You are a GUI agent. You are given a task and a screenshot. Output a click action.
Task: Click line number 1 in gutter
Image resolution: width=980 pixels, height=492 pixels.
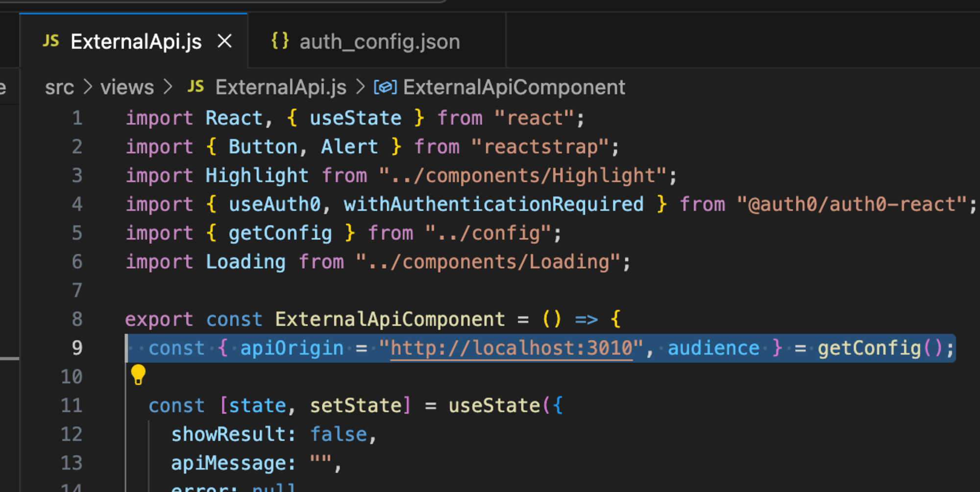click(77, 118)
